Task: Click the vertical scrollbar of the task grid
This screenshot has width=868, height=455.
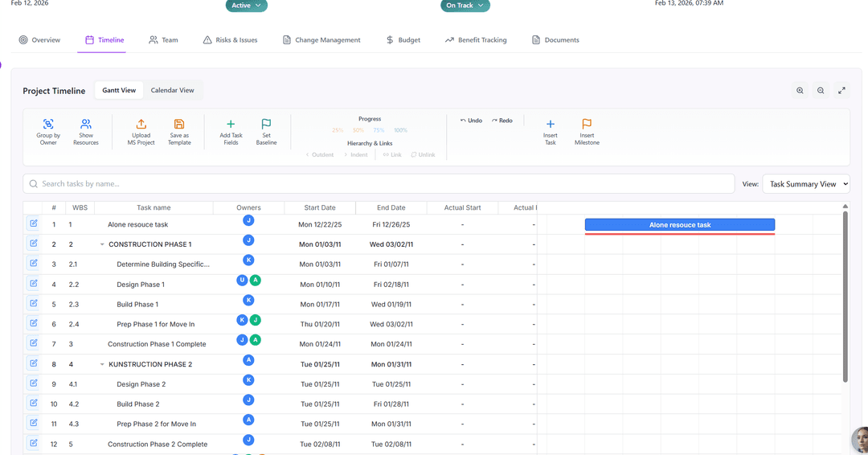Action: (845, 296)
